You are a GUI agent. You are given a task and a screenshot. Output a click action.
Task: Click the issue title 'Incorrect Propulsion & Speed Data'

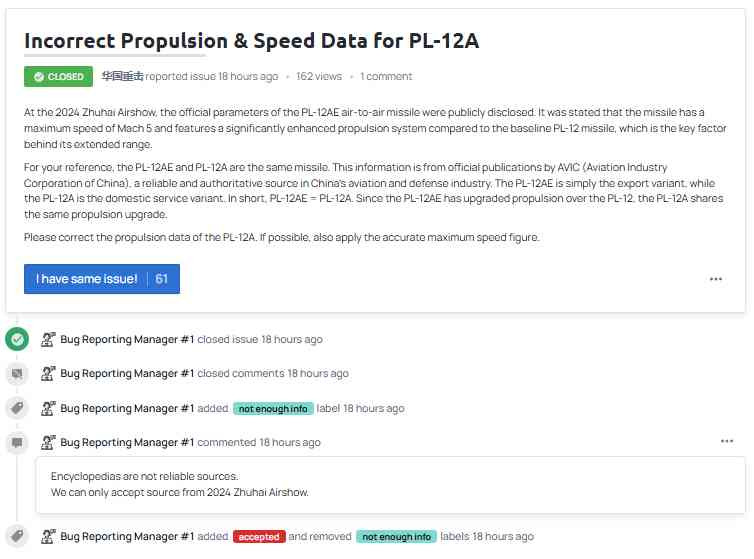pos(251,41)
